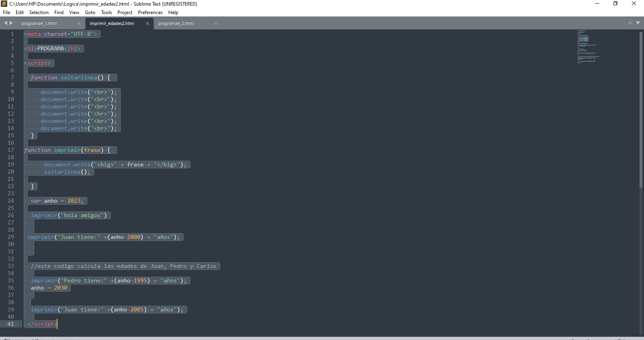Add a new tab with plus icon
This screenshot has height=340, width=644.
click(x=630, y=23)
